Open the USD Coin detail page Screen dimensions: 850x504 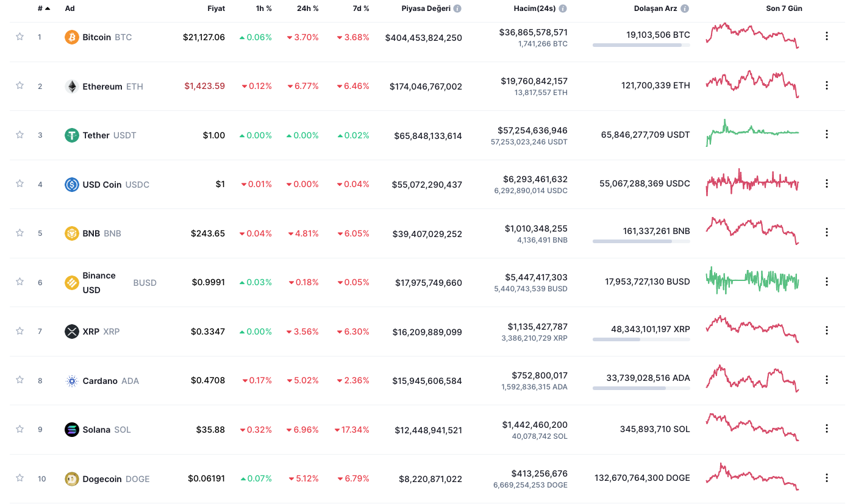click(x=102, y=185)
